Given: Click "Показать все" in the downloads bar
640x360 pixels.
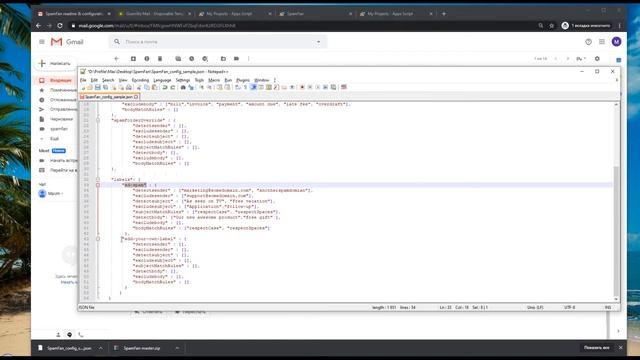Looking at the screenshot, I should click(597, 348).
